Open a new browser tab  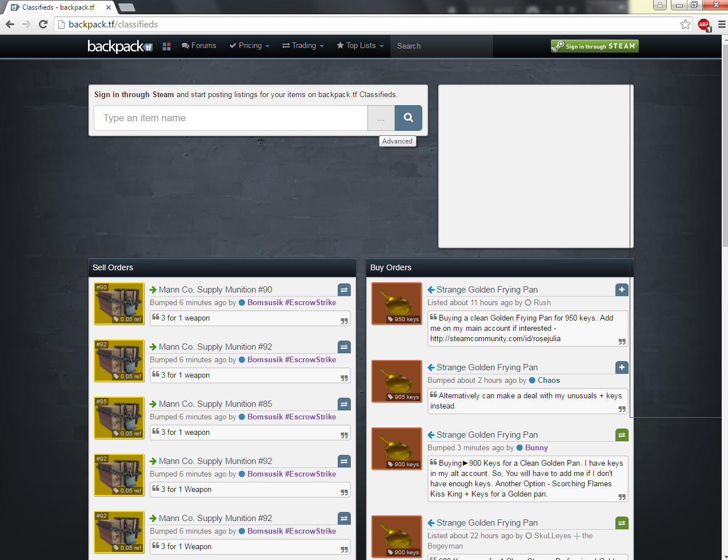126,7
